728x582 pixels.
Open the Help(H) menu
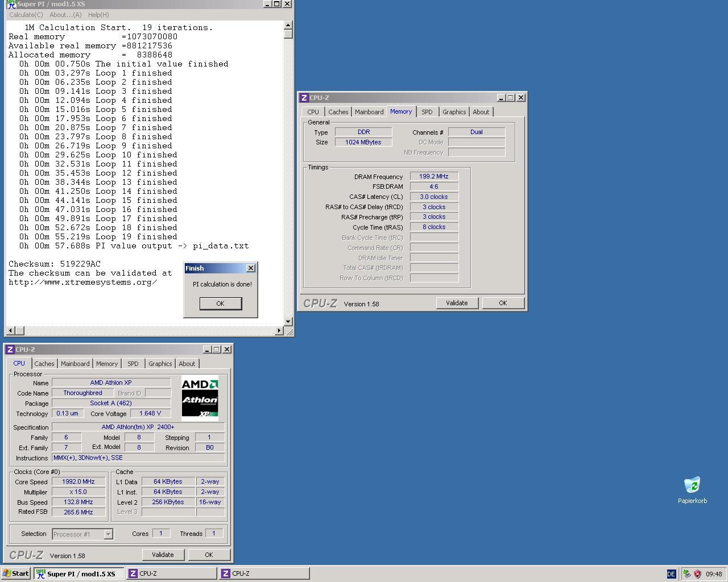point(98,15)
